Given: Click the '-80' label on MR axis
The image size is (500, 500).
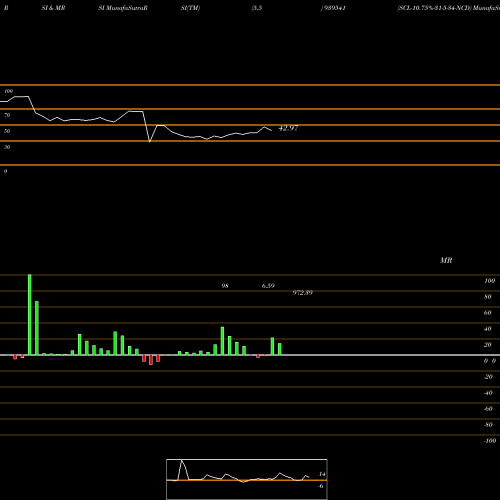Looking at the screenshot, I should point(488,425).
